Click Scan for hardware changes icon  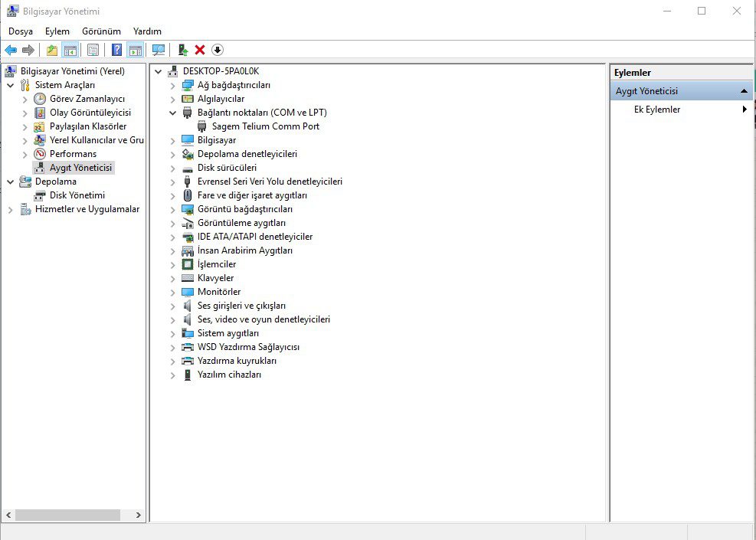[x=159, y=51]
